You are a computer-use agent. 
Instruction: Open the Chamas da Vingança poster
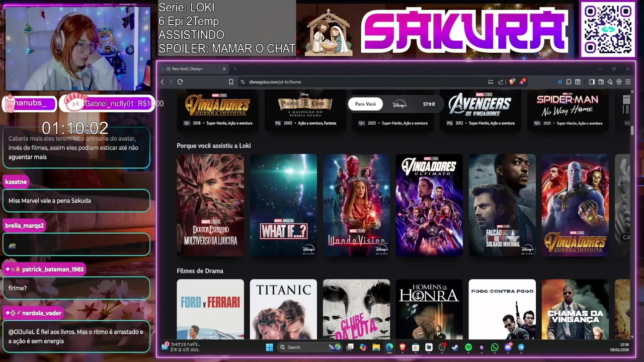[x=575, y=309]
